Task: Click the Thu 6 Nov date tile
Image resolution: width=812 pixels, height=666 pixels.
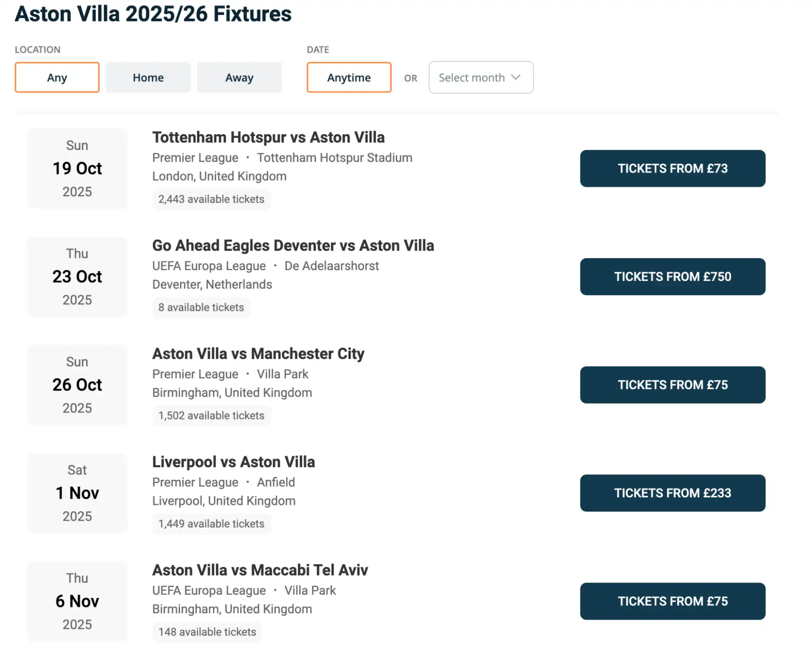Action: click(77, 601)
